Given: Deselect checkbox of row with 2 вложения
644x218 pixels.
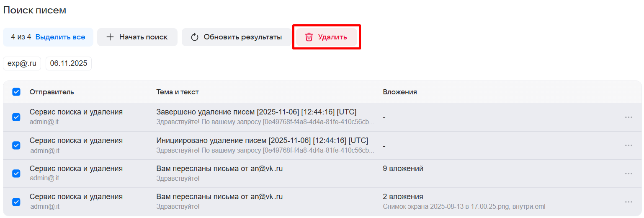Looking at the screenshot, I should click(16, 202).
